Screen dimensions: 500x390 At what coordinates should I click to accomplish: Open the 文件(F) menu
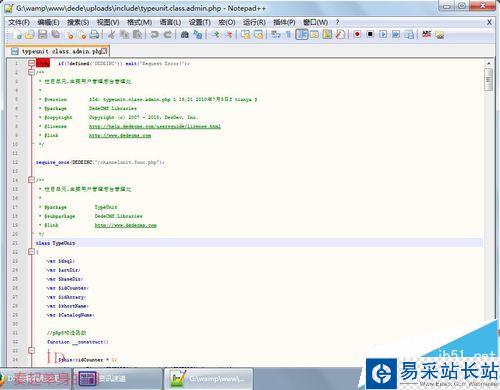(19, 22)
